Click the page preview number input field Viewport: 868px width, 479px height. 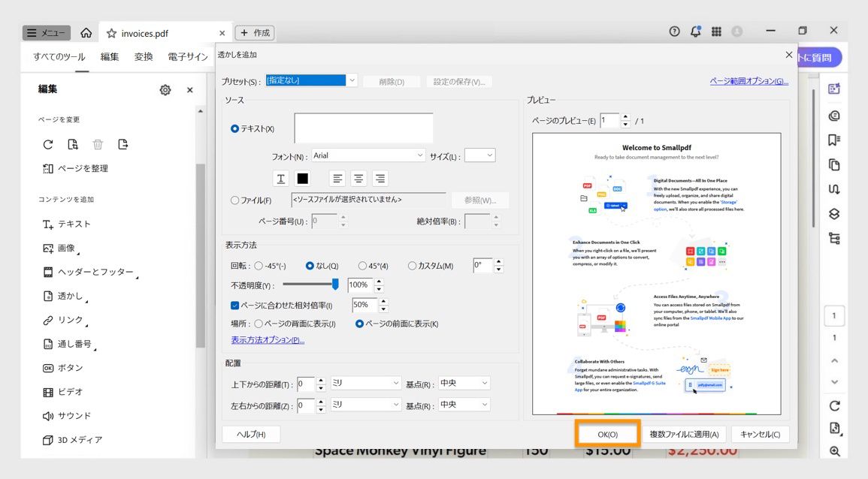612,119
